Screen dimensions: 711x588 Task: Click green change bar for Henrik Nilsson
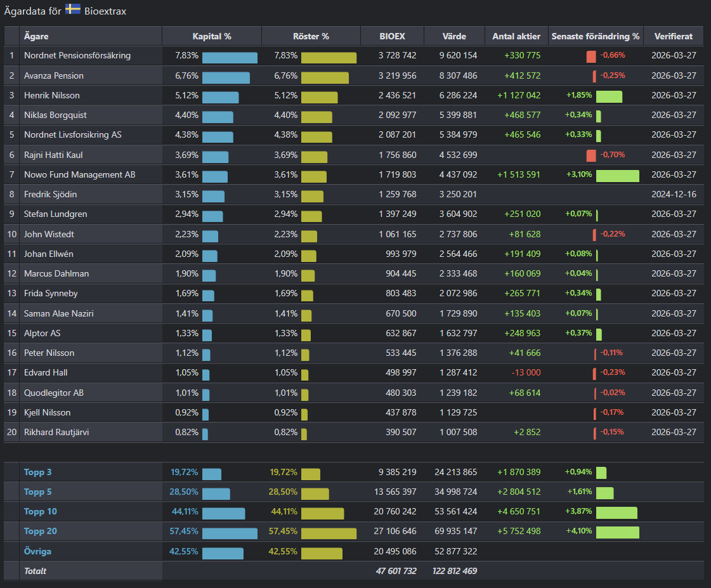(x=609, y=96)
